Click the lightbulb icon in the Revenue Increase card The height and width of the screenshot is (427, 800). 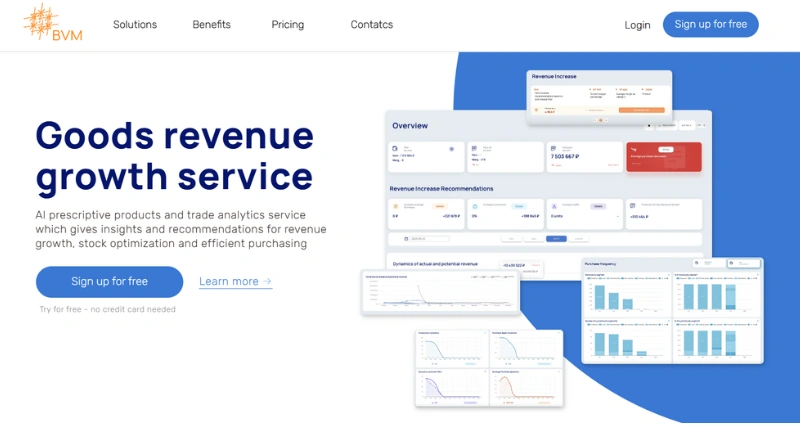[536, 111]
